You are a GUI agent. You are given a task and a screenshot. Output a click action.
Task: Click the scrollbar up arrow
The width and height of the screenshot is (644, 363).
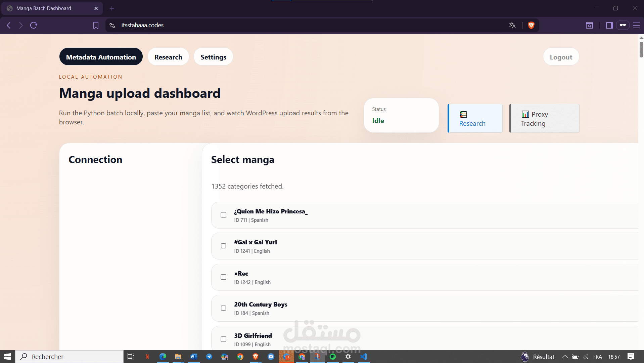641,37
